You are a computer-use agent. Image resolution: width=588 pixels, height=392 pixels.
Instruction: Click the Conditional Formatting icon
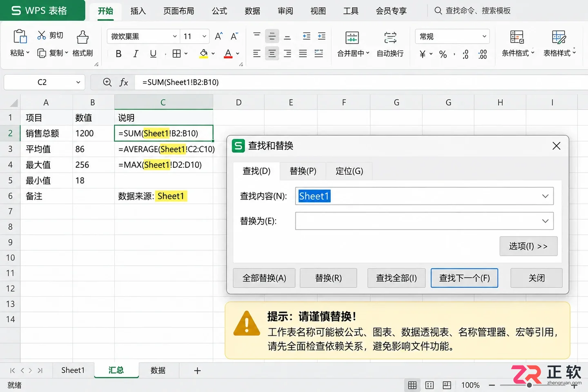tap(517, 37)
